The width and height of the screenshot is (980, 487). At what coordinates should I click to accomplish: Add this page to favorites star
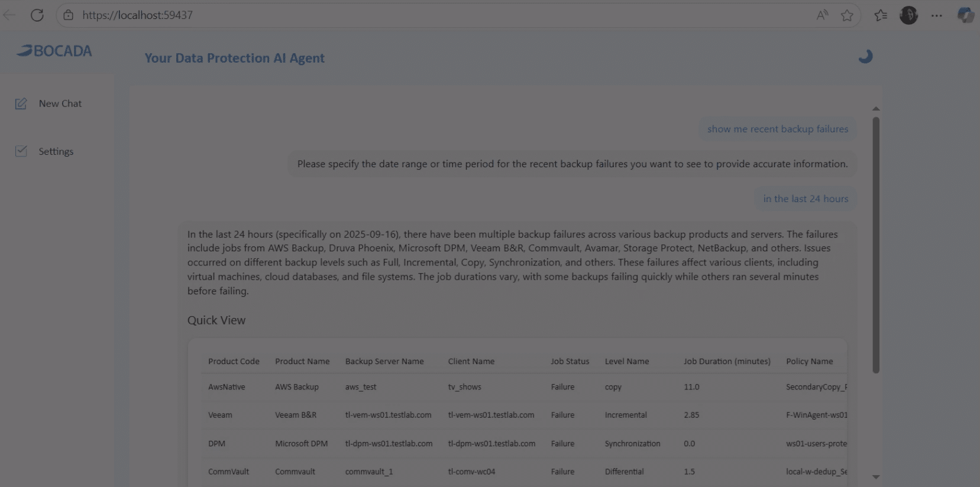tap(847, 15)
